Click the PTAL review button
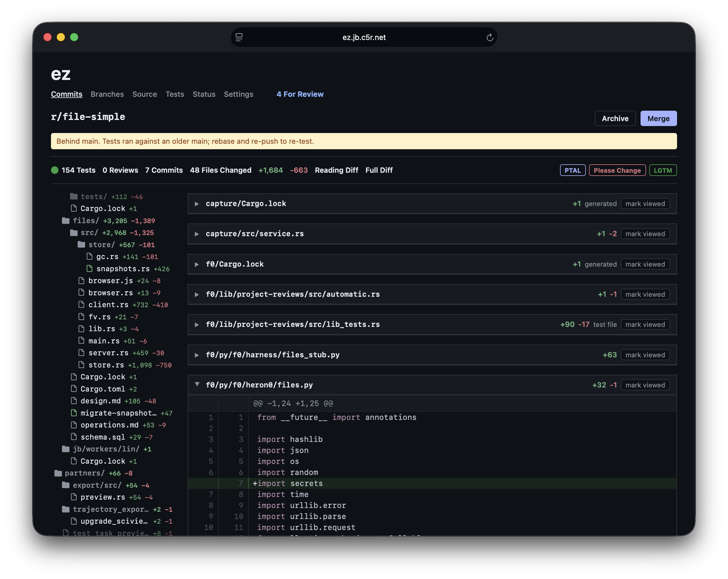 click(572, 170)
